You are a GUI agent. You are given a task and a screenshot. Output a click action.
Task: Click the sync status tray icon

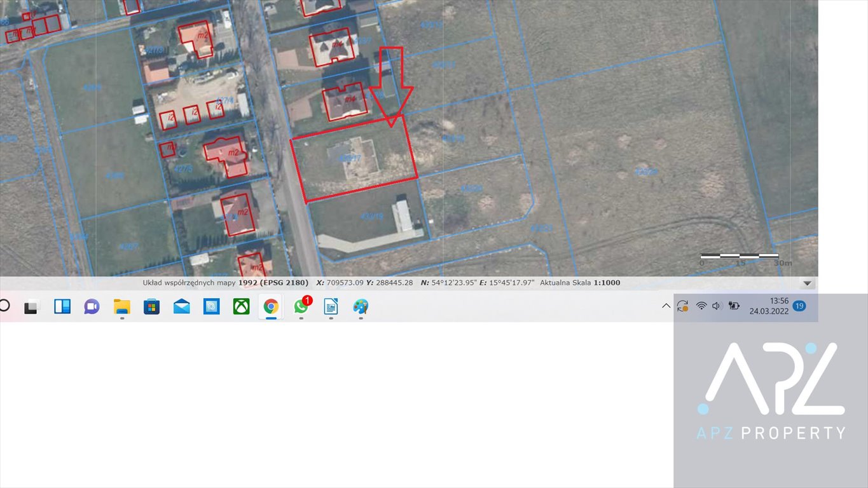pyautogui.click(x=683, y=306)
